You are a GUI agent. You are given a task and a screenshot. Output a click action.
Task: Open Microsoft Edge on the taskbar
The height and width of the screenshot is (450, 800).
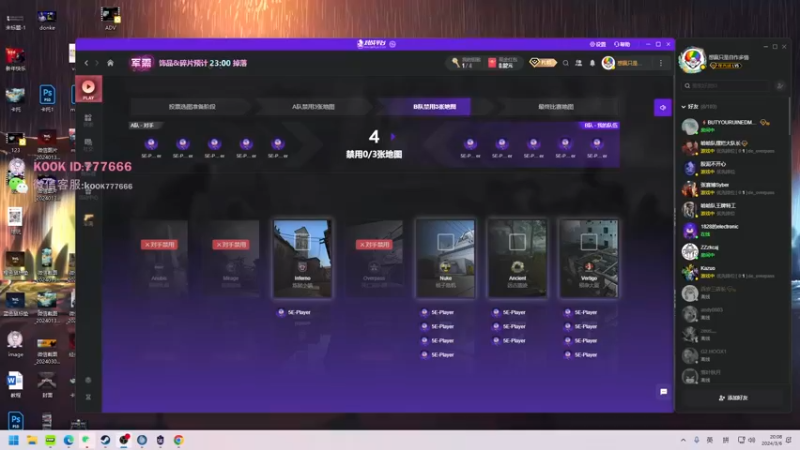tap(68, 440)
